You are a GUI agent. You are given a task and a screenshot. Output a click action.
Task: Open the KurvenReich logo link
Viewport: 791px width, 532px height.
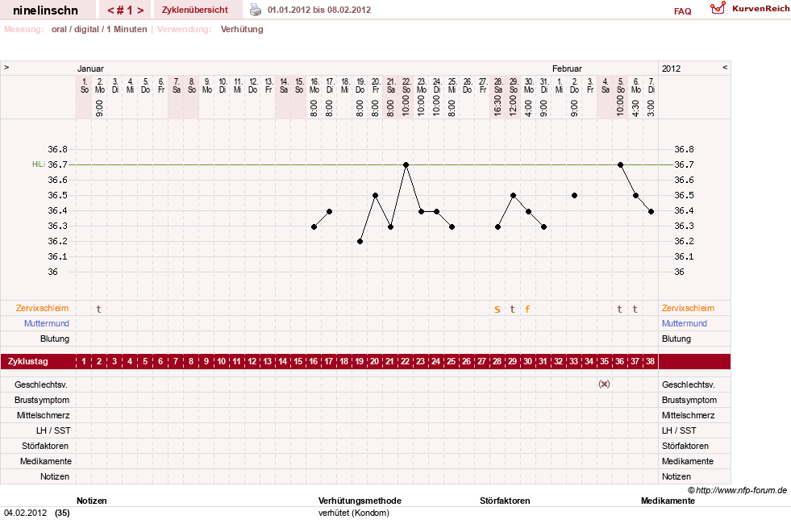point(750,9)
